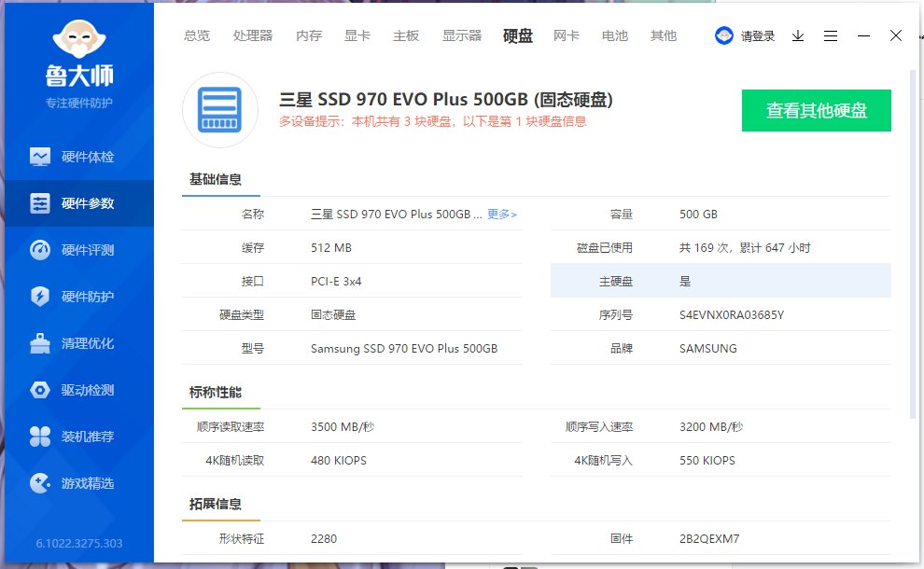Switch to the 内存 tab
The height and width of the screenshot is (569, 924).
[309, 35]
